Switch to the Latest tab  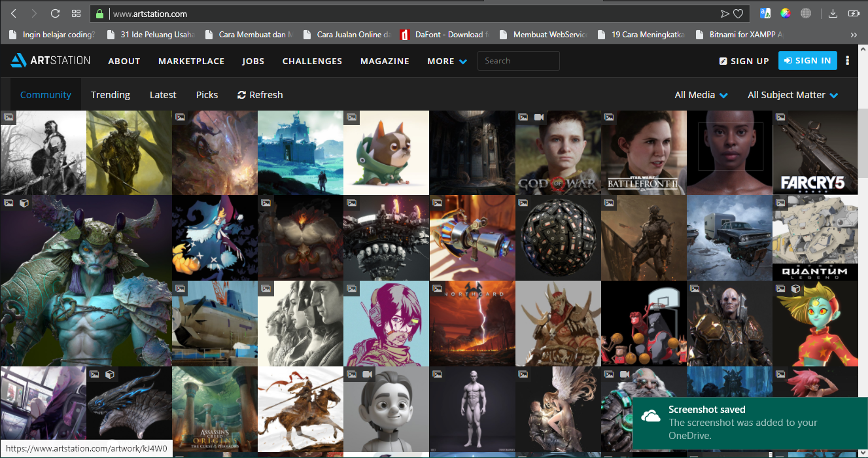coord(163,95)
